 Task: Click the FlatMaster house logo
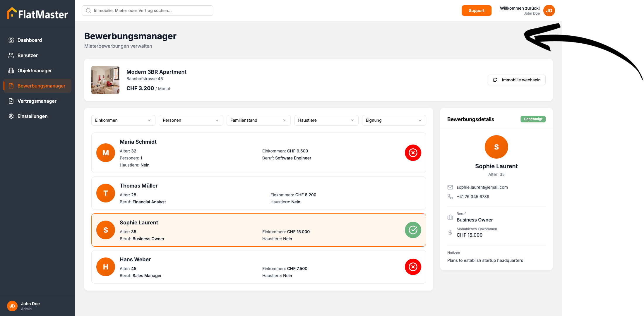point(12,13)
